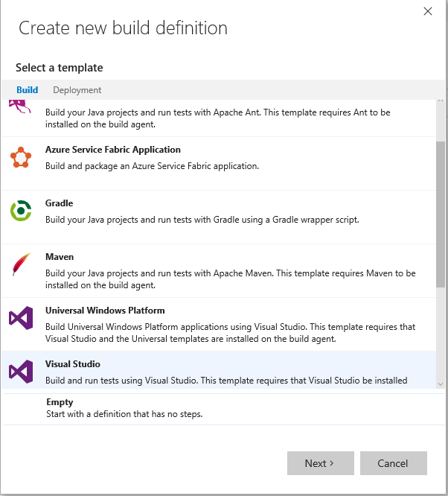
Task: Click the Cancel button
Action: pyautogui.click(x=394, y=463)
